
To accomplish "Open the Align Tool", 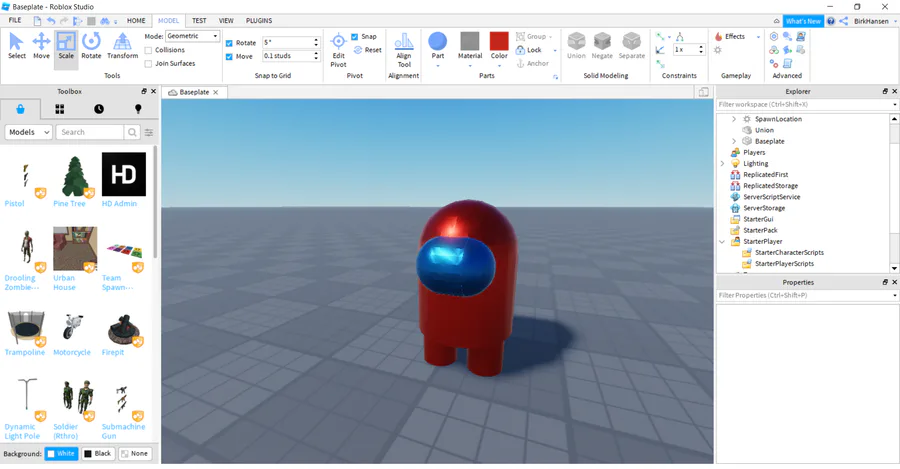I will (x=404, y=49).
